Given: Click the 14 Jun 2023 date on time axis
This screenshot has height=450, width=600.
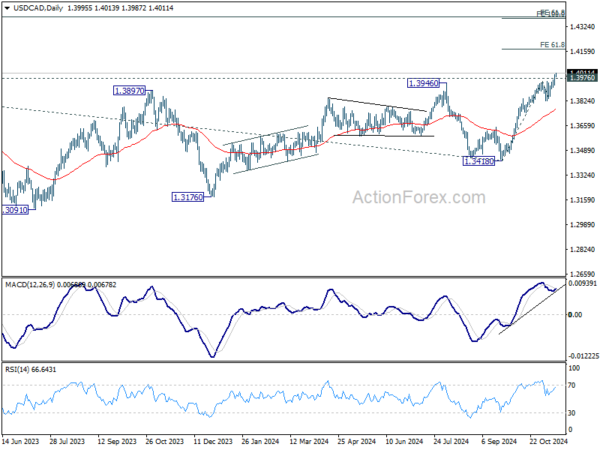Looking at the screenshot, I should (x=21, y=441).
